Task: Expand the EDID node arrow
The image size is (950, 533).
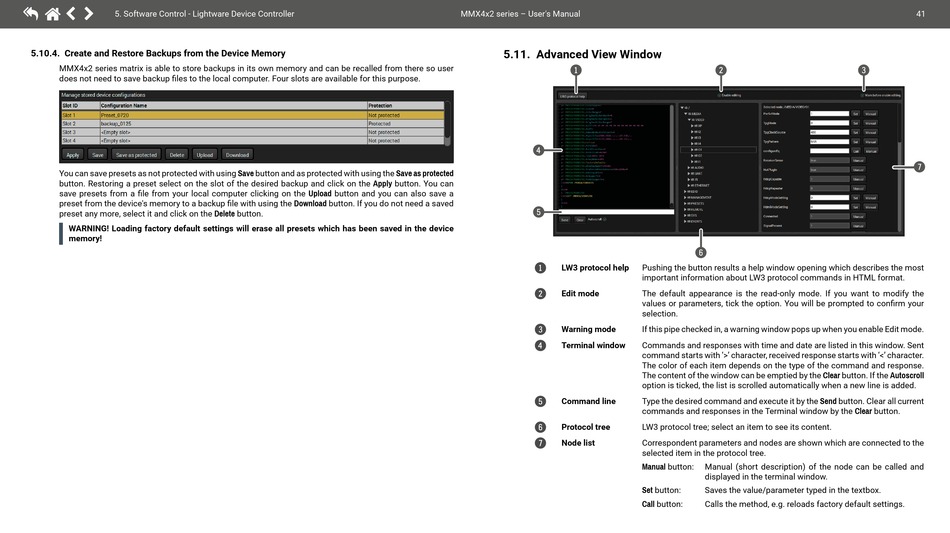Action: click(x=685, y=191)
